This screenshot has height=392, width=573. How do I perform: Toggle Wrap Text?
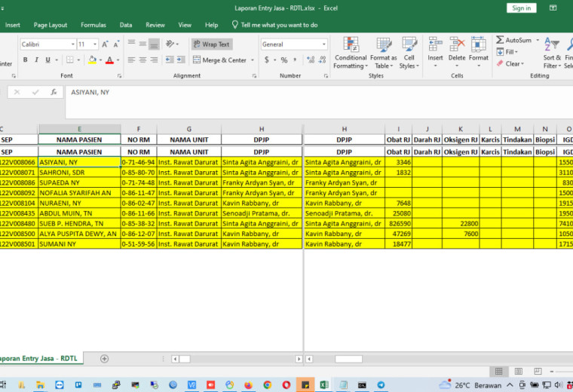pyautogui.click(x=212, y=44)
